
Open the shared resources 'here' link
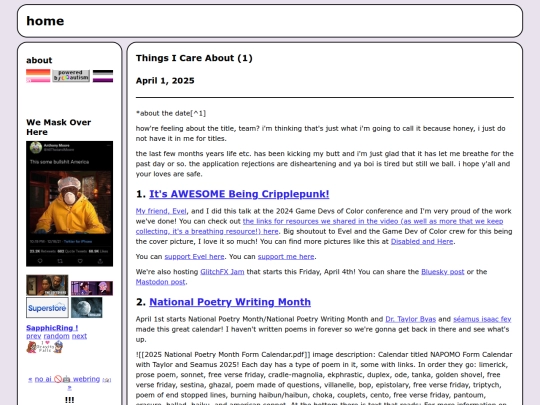coord(319,226)
